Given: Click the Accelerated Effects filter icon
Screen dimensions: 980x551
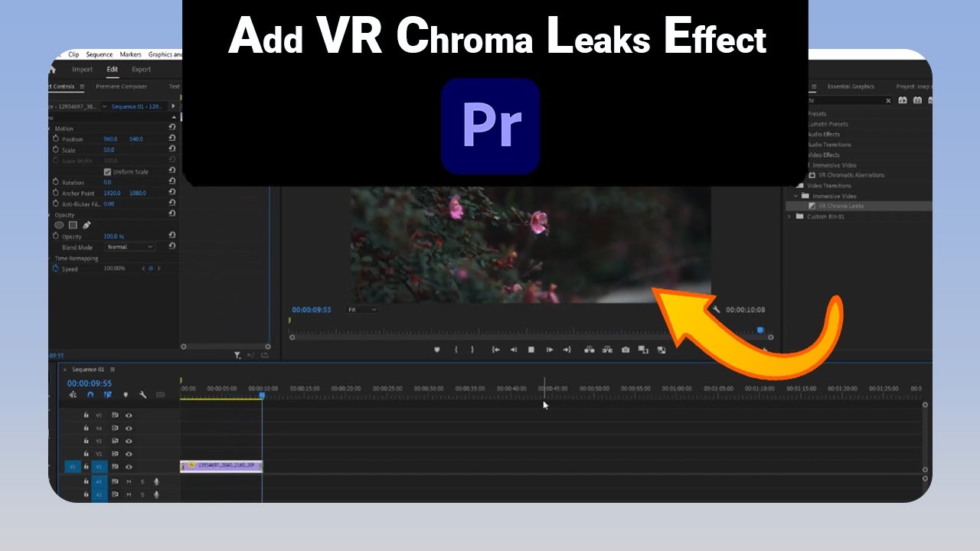Looking at the screenshot, I should [903, 100].
